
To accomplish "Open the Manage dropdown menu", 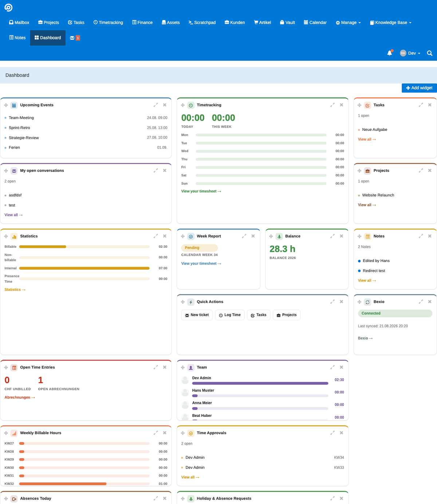I will 349,23.
